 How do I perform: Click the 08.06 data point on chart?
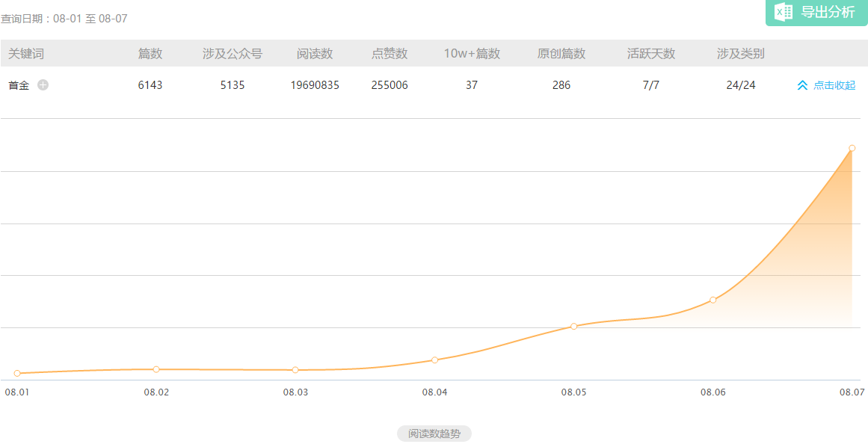point(712,300)
